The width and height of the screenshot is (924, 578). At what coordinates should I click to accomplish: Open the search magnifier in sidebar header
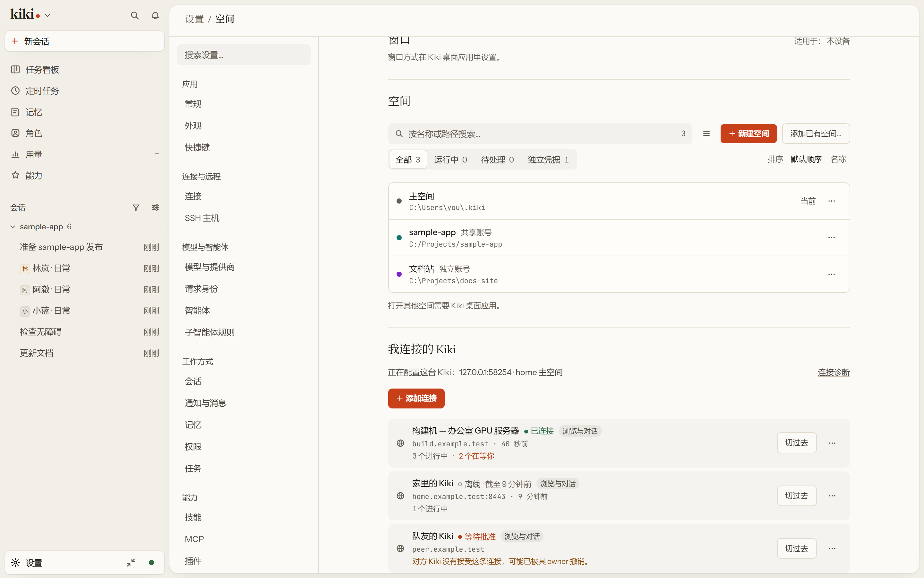(x=134, y=15)
